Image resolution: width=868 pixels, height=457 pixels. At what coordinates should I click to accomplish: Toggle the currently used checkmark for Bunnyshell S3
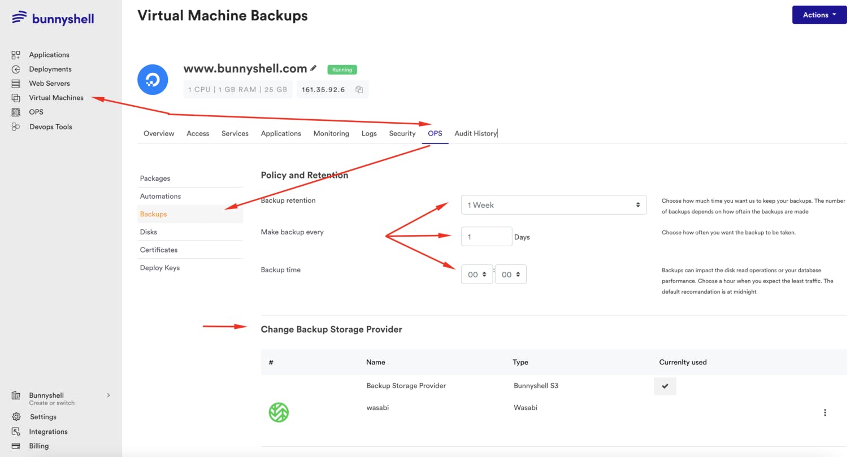(665, 386)
